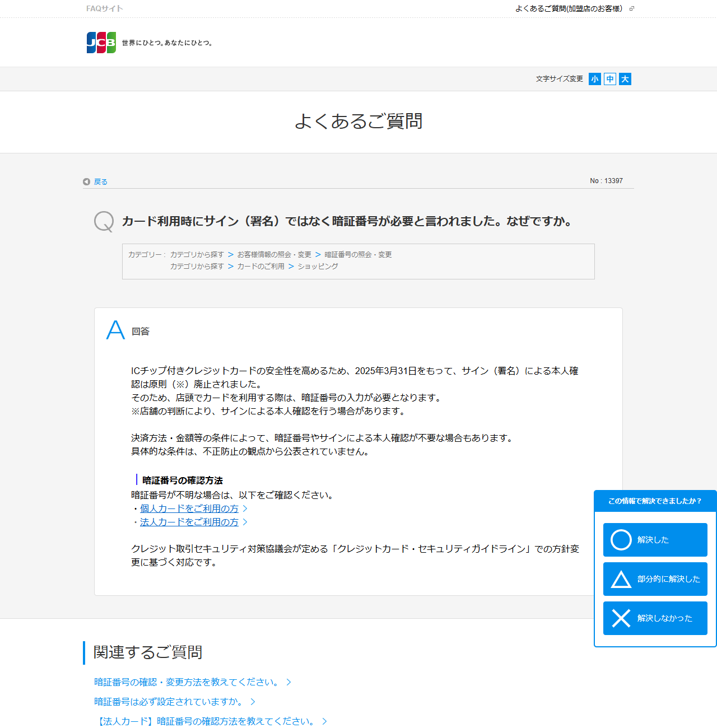Open お客様情報の照会・変更 breadcrumb
This screenshot has width=717, height=728.
pyautogui.click(x=274, y=254)
